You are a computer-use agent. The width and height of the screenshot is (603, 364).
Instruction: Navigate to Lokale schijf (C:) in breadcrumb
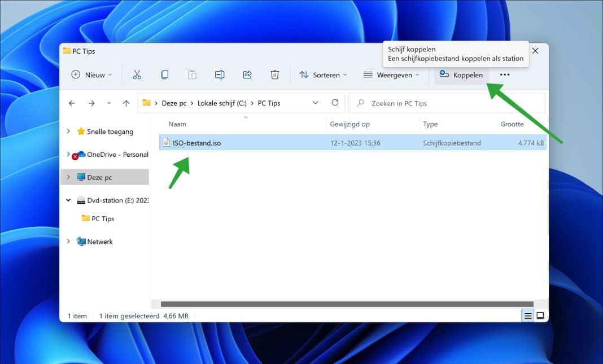tap(222, 103)
